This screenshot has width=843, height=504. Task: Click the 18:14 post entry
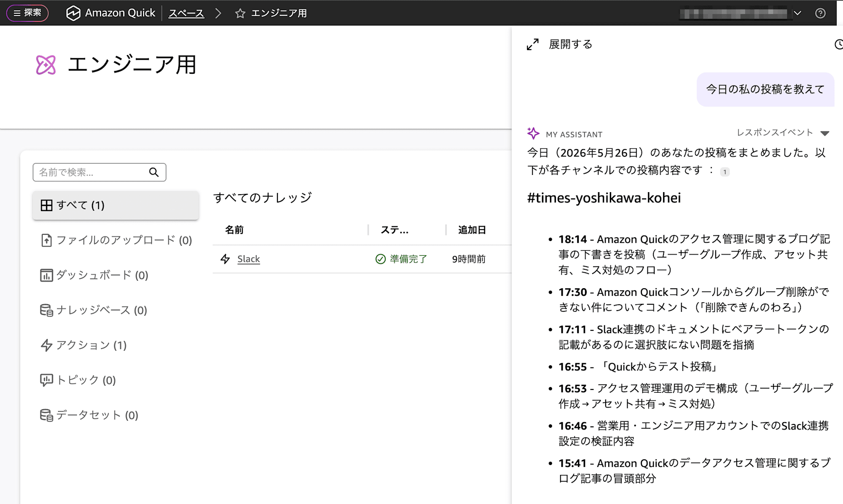(x=694, y=255)
